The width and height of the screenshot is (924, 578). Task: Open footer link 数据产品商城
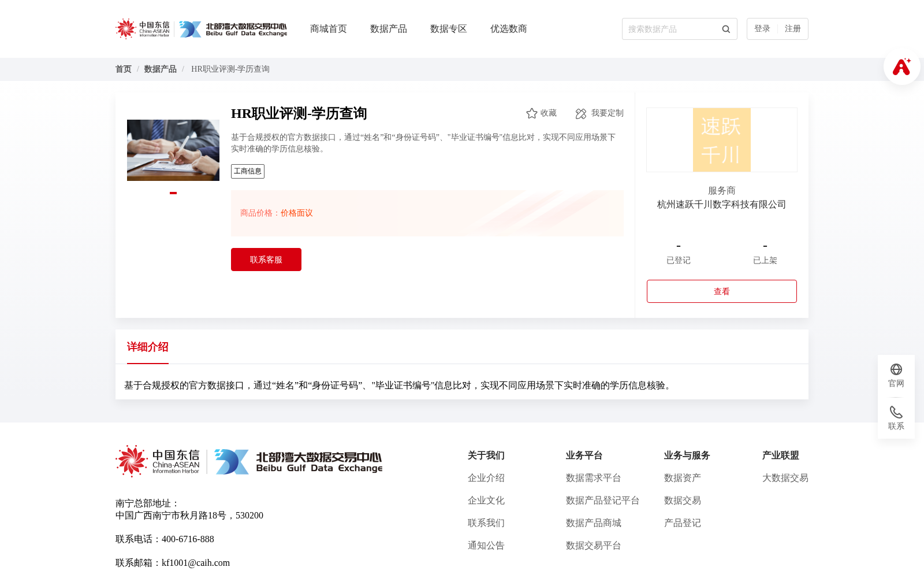click(594, 523)
